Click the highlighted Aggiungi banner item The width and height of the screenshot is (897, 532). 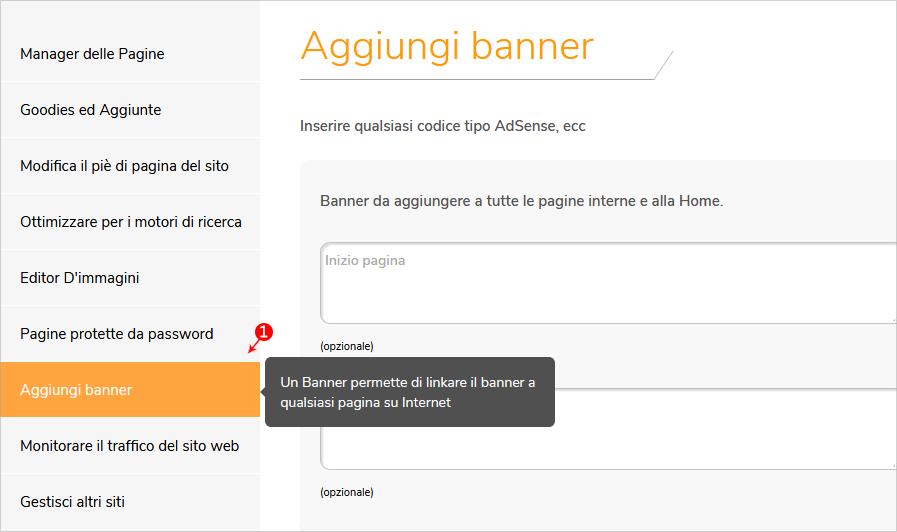(130, 390)
